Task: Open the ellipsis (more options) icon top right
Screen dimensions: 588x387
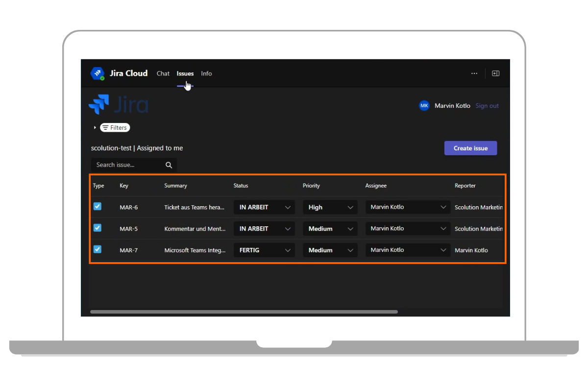Action: [474, 73]
